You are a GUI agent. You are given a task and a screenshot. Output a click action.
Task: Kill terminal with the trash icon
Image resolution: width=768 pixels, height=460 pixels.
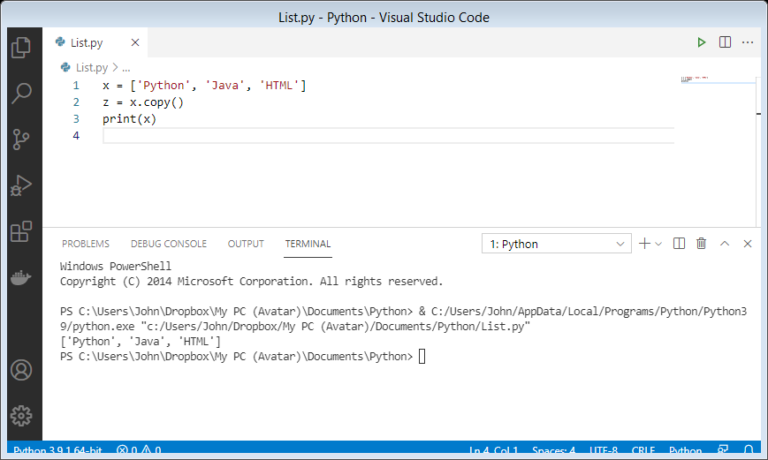point(701,243)
